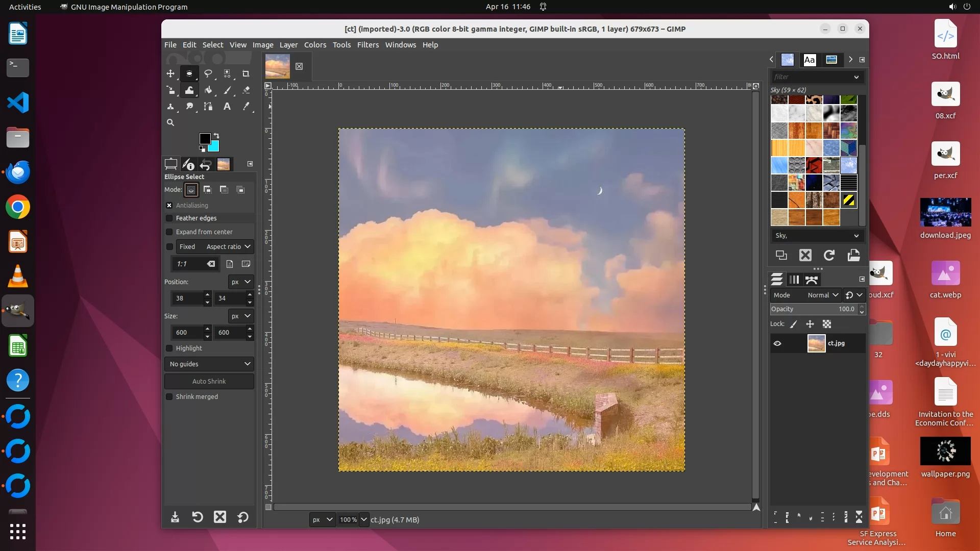980x551 pixels.
Task: Select the Eraser tool
Action: pyautogui.click(x=246, y=90)
